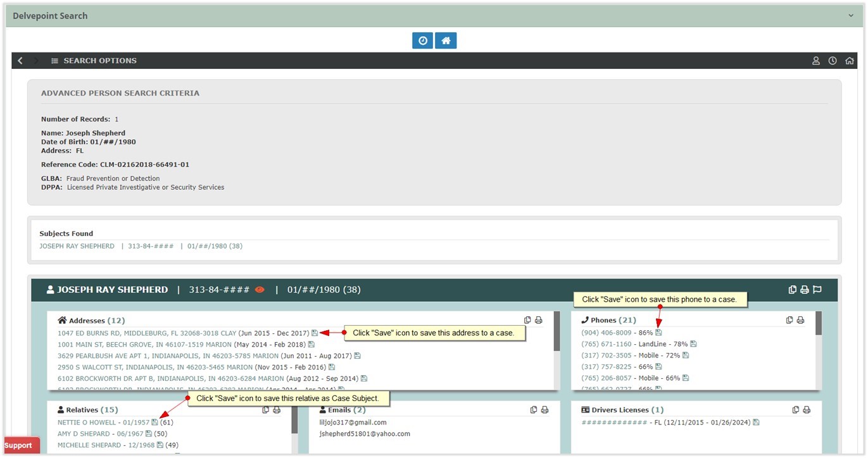Viewport: 868px width, 458px height.
Task: Open the red Support button
Action: pos(21,445)
